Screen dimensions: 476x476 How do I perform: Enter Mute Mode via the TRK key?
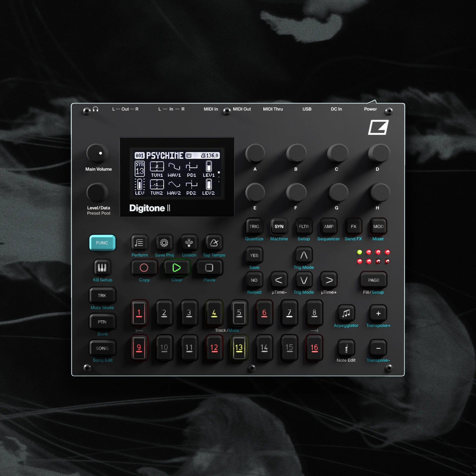[x=102, y=295]
